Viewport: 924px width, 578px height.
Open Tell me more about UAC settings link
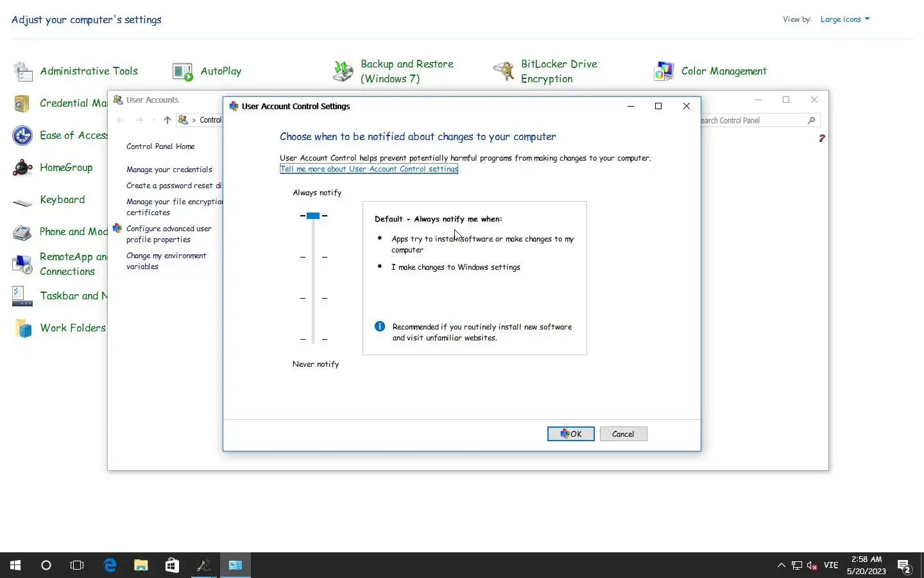(369, 169)
